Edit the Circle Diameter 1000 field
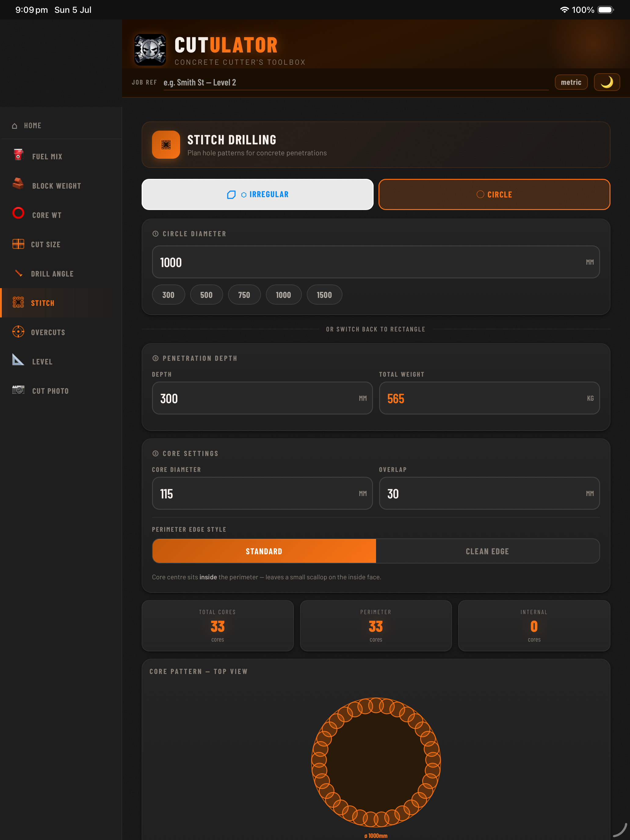The image size is (630, 840). click(x=376, y=262)
